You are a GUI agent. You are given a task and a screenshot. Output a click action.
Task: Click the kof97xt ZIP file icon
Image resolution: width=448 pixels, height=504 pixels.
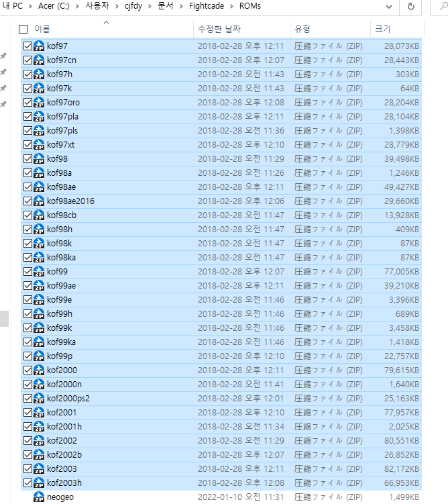click(39, 145)
